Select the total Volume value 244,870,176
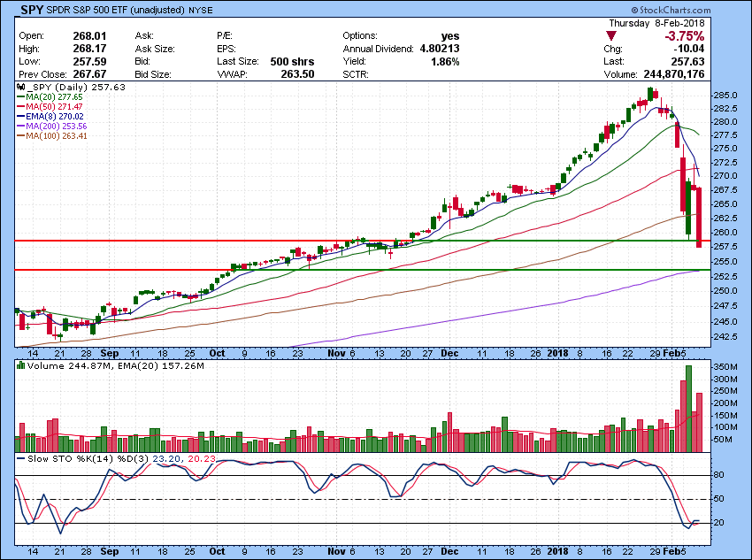Image resolution: width=752 pixels, height=560 pixels. (x=673, y=74)
